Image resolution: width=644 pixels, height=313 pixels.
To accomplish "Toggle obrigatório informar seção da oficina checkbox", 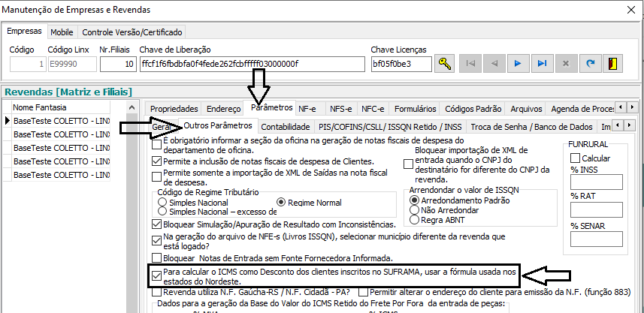I will [x=156, y=144].
